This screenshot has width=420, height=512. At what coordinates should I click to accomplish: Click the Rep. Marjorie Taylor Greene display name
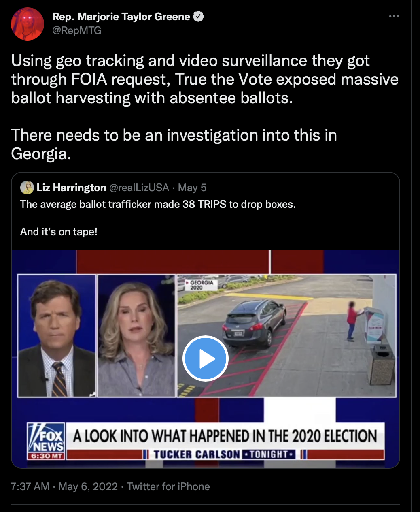[x=121, y=17]
